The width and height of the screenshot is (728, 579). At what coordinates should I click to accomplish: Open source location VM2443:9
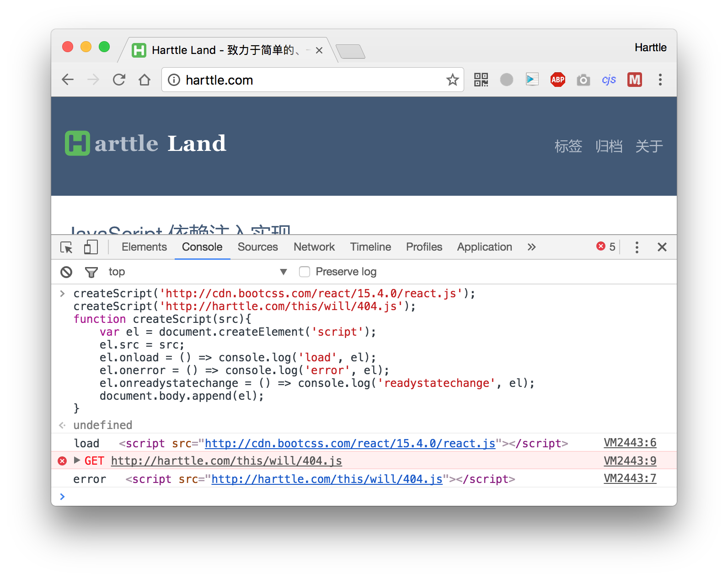tap(630, 461)
